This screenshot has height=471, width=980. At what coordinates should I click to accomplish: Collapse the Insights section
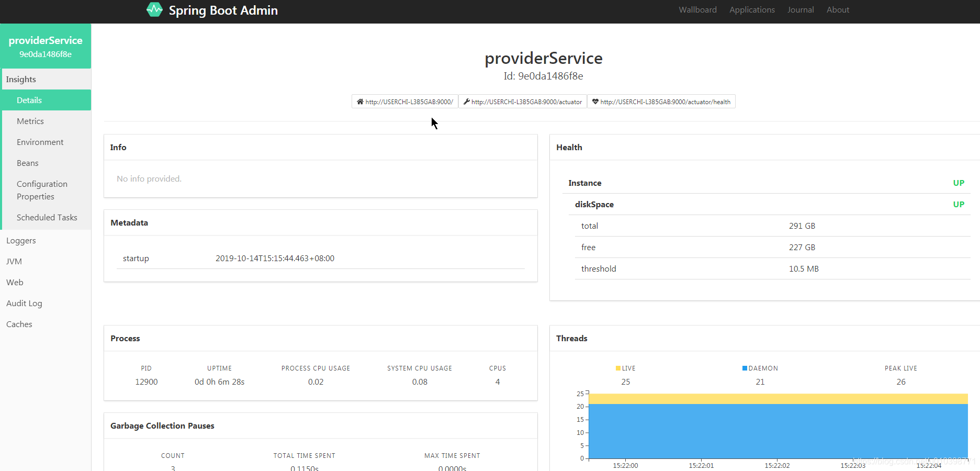pos(46,79)
